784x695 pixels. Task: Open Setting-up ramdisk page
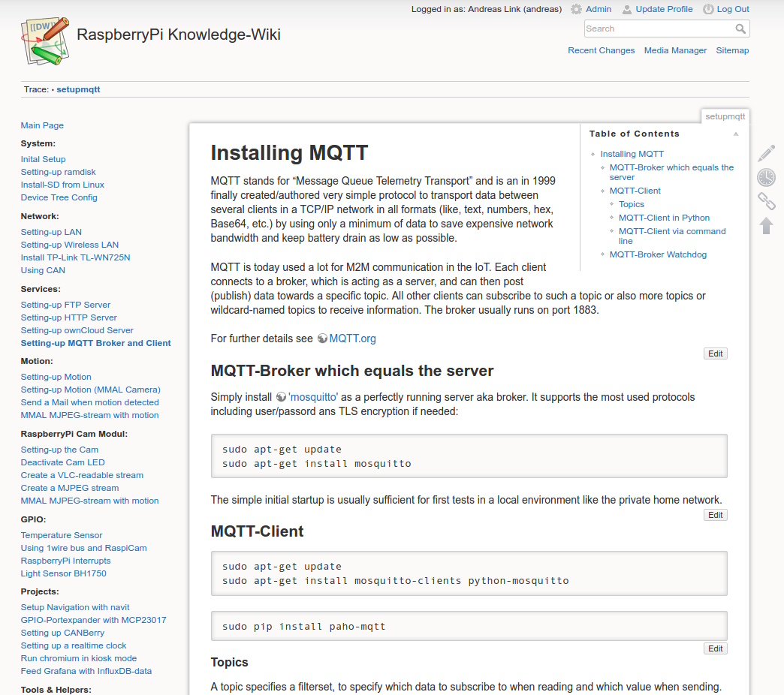tap(58, 172)
